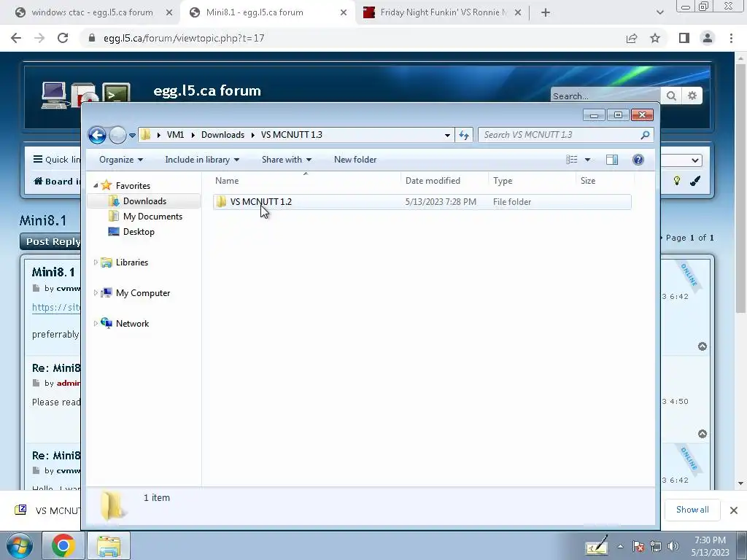Open Chrome tab search chevron

659,13
